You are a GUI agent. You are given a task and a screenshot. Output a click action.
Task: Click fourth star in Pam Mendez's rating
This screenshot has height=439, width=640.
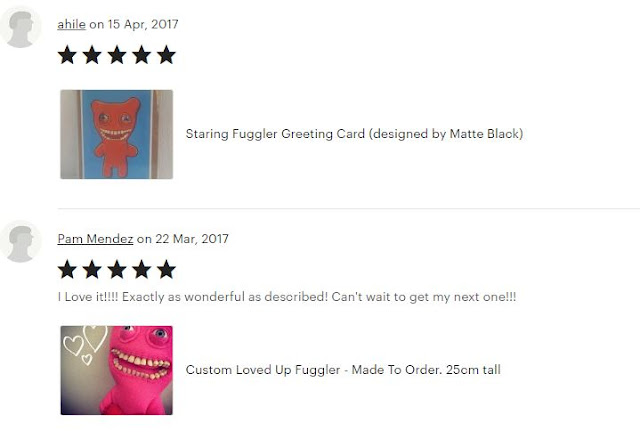(142, 270)
